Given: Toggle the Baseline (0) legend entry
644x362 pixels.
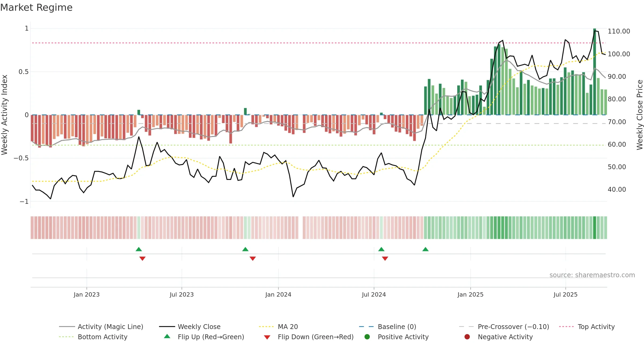Looking at the screenshot, I should pyautogui.click(x=387, y=327).
